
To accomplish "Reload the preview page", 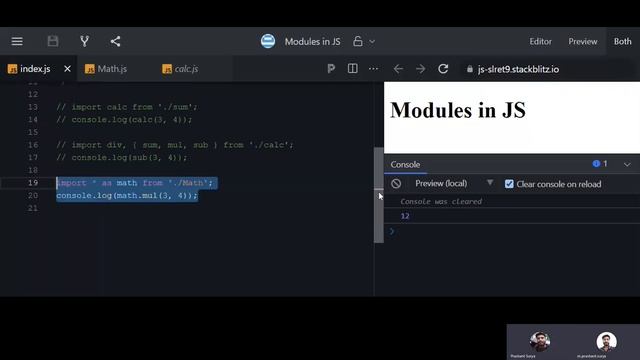I will pyautogui.click(x=443, y=69).
